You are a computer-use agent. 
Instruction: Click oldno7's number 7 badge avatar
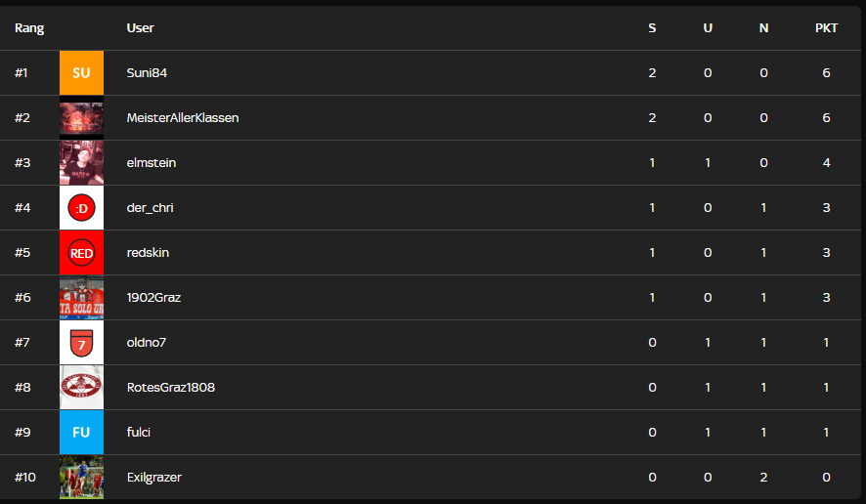click(x=81, y=343)
